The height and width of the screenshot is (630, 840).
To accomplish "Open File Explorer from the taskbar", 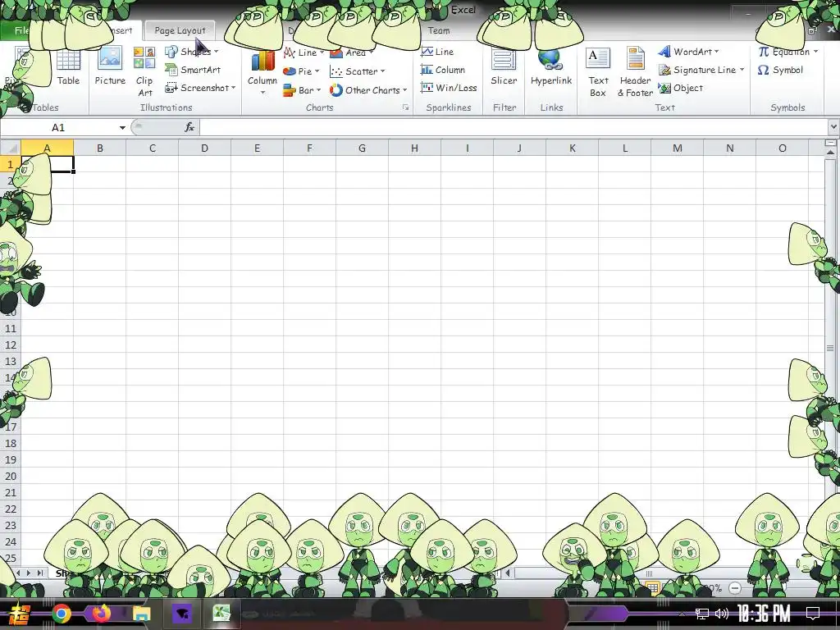I will [142, 614].
